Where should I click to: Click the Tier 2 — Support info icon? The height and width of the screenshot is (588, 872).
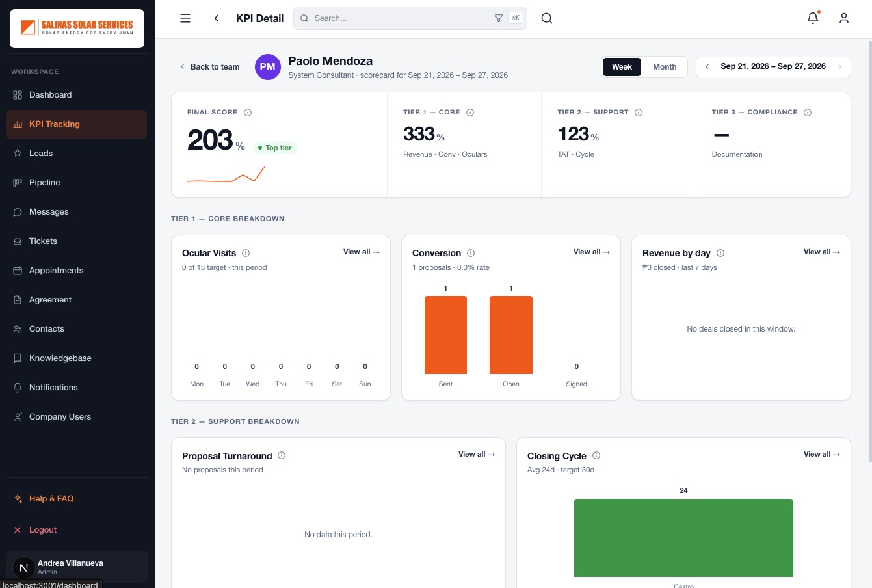(x=639, y=113)
